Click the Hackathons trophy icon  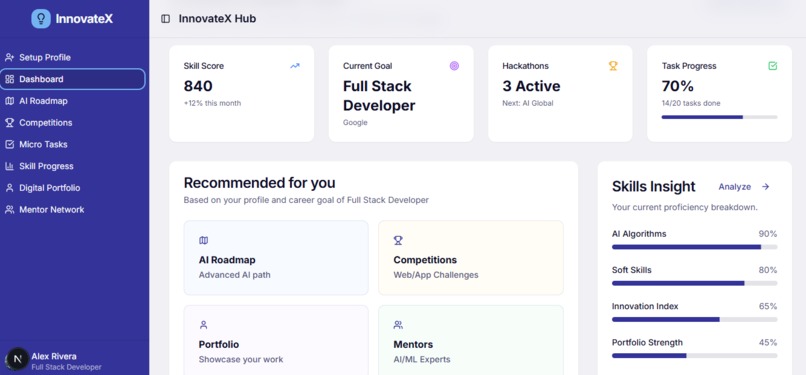coord(613,66)
